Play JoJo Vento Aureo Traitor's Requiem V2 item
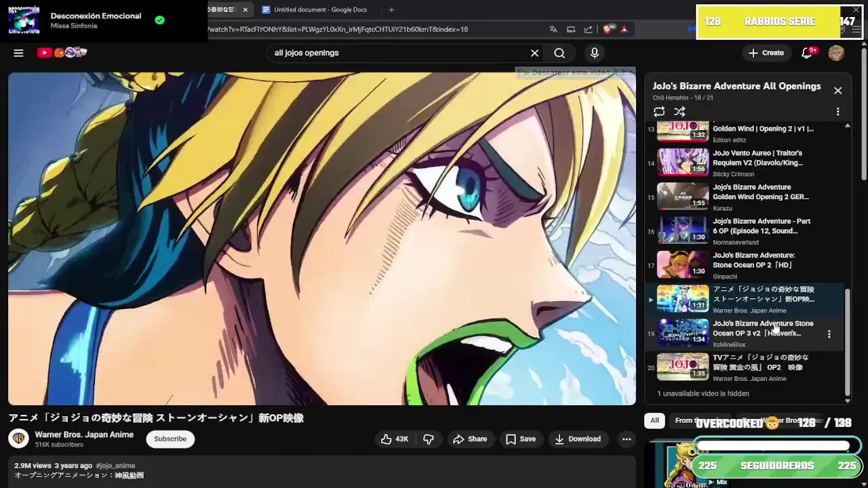 click(746, 163)
